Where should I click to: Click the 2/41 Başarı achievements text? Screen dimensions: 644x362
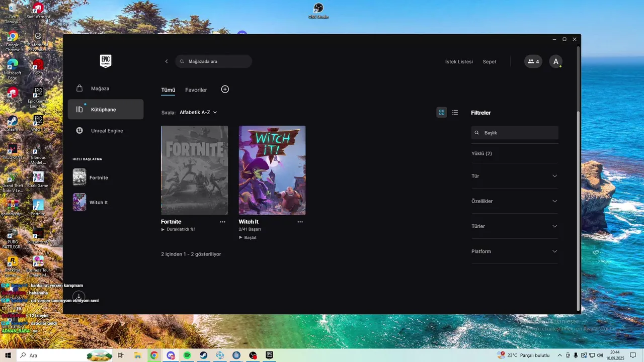[250, 229]
